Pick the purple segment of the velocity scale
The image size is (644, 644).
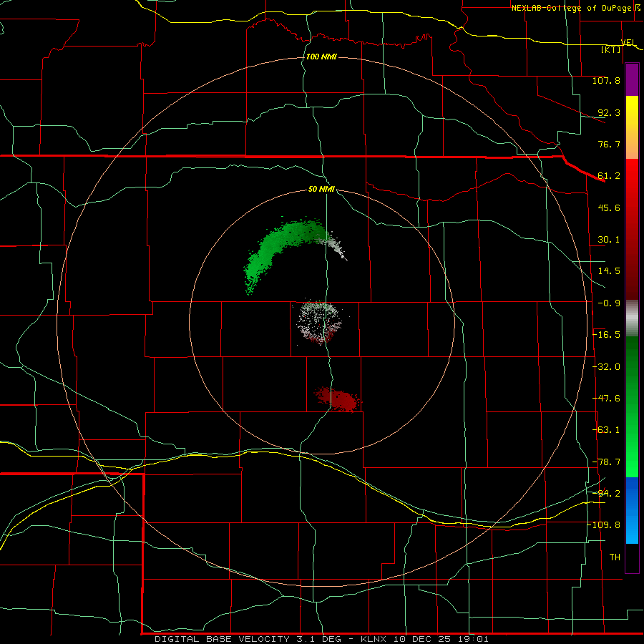tap(632, 80)
